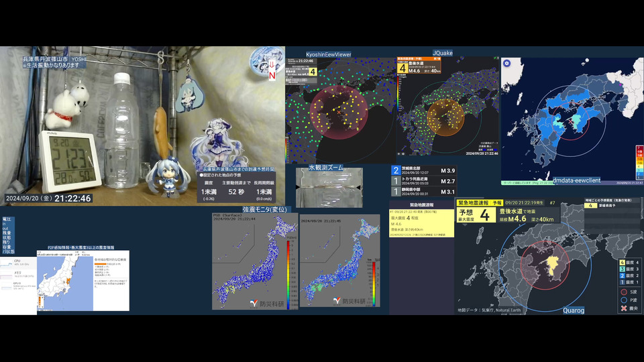Select the 震度 3 teal legend swatch in Quarog
This screenshot has height=362, width=644.
pos(623,269)
